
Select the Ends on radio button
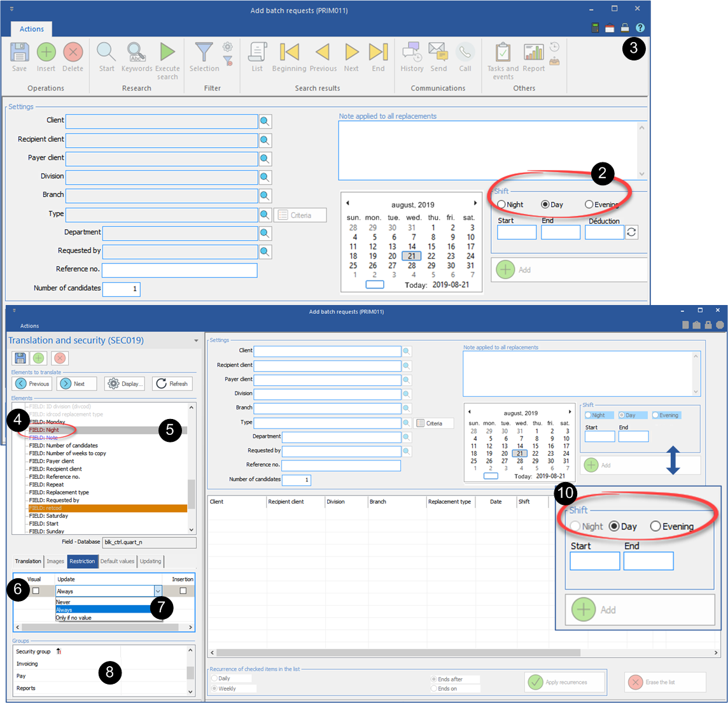[433, 688]
